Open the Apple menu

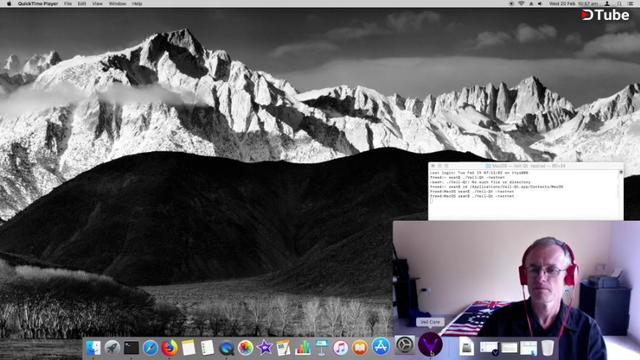tap(9, 4)
